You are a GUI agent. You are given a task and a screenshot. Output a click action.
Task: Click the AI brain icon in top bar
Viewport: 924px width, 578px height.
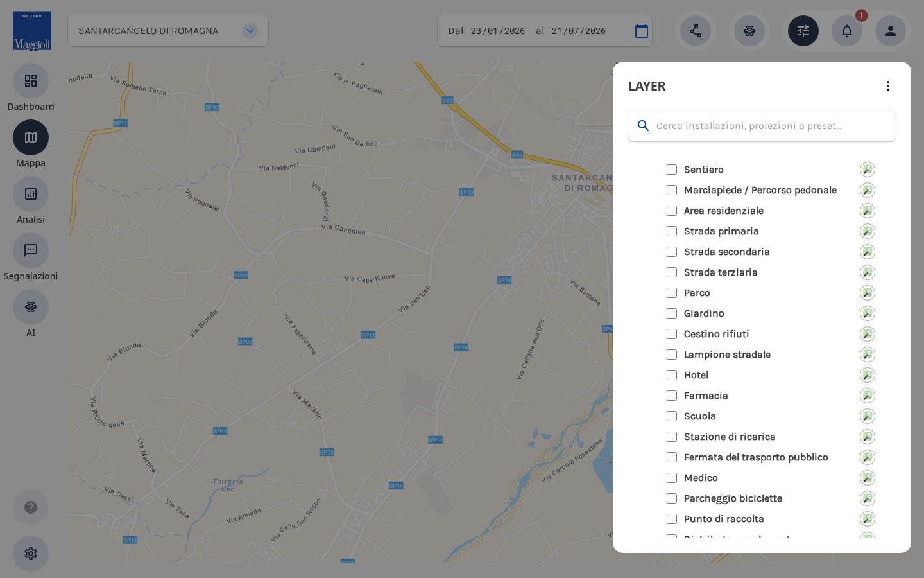tap(749, 31)
